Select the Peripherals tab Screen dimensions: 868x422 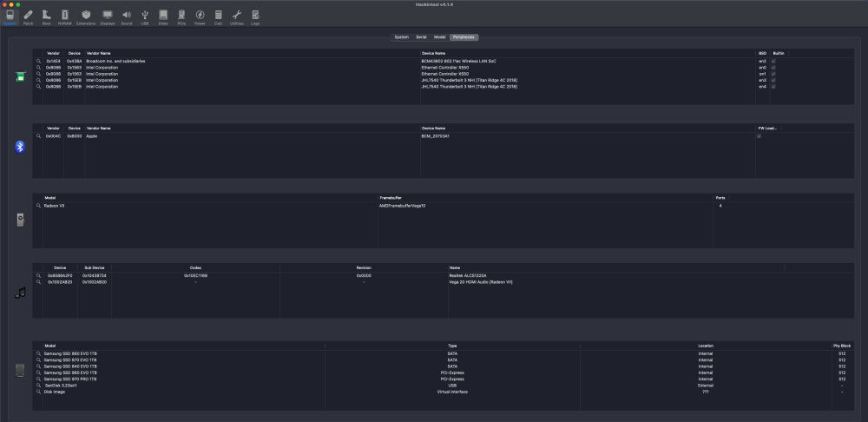coord(464,37)
